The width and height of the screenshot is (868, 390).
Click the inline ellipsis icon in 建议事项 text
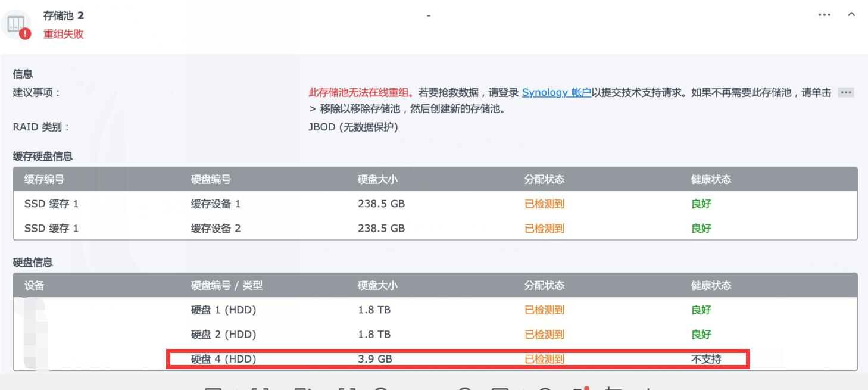tap(846, 93)
